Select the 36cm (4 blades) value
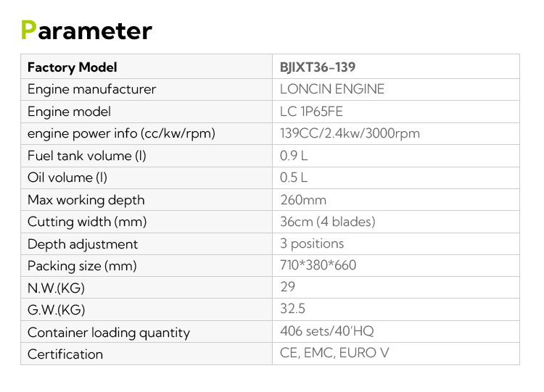 click(x=328, y=222)
